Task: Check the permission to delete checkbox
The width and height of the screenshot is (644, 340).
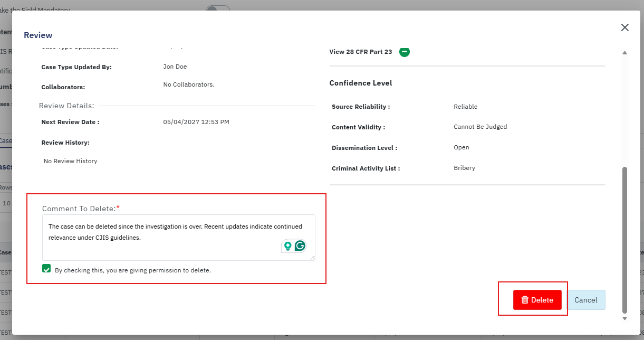Action: click(46, 269)
